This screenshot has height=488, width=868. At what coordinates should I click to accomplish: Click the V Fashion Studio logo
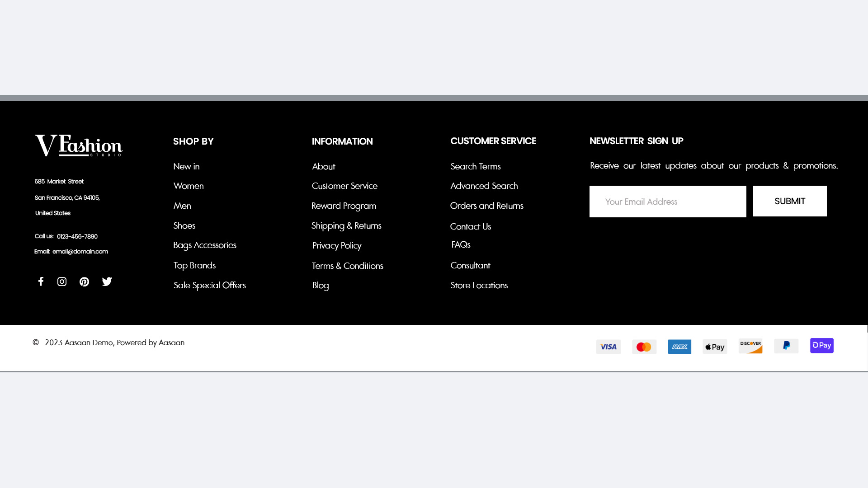(79, 145)
